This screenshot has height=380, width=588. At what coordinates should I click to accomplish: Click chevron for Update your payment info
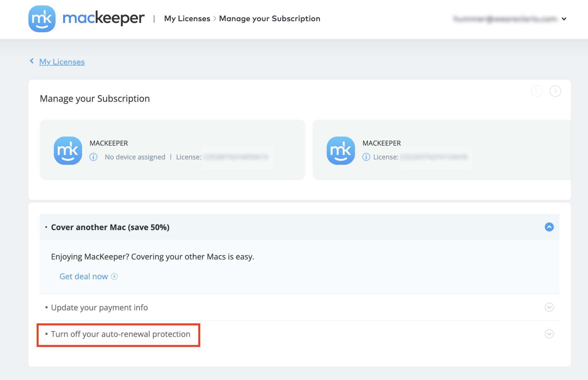(x=549, y=307)
